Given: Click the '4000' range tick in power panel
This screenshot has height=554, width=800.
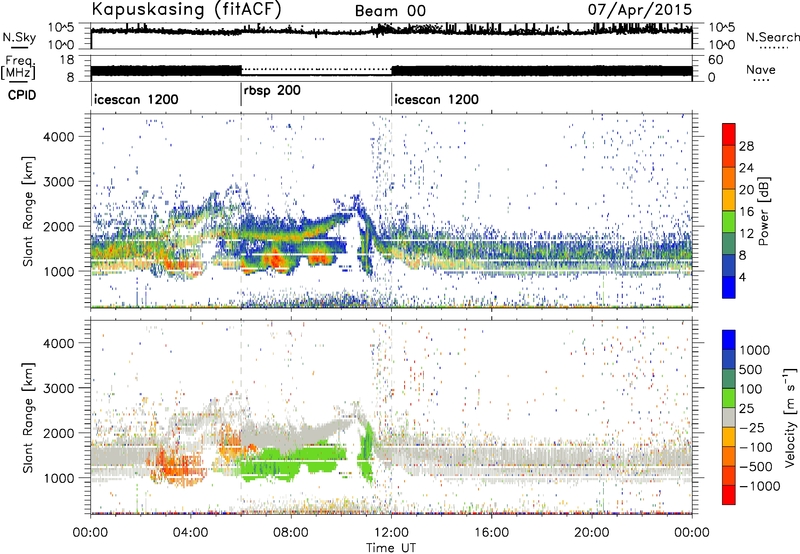Looking at the screenshot, I should (x=59, y=137).
